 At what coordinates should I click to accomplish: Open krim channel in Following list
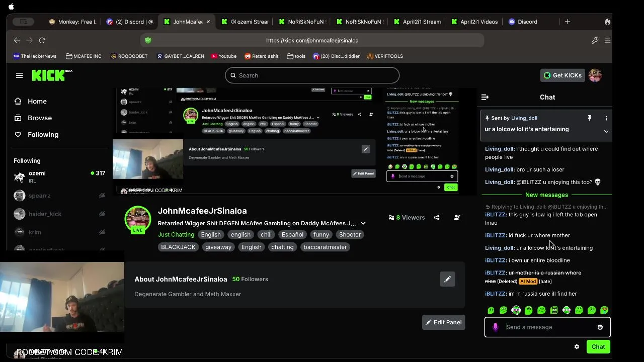tap(59, 232)
